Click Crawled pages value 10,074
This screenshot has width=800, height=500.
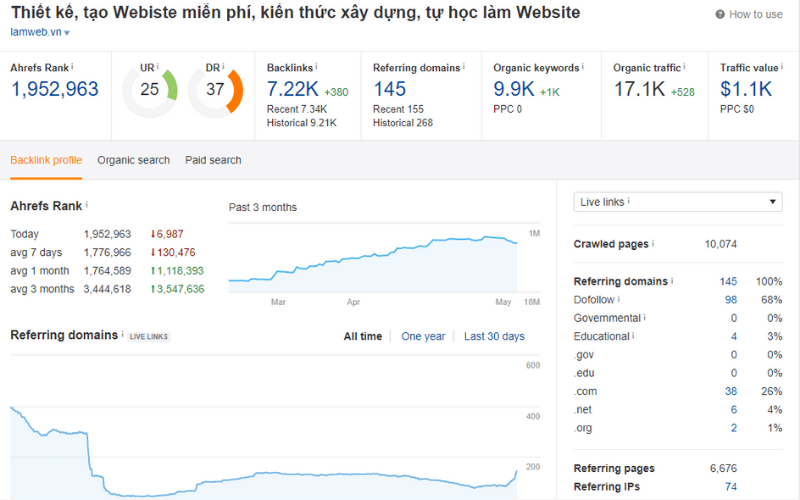[720, 244]
